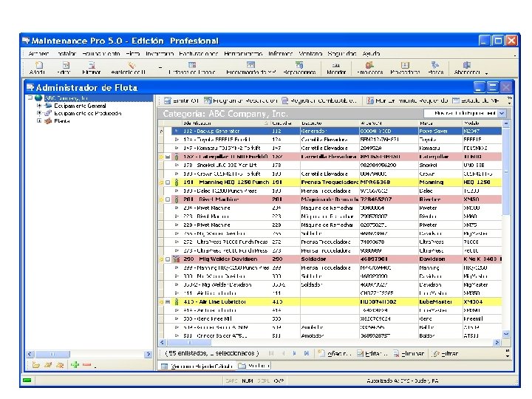The width and height of the screenshot is (532, 399).
Task: Click the Filtrar button in the bottom bar
Action: [445, 353]
